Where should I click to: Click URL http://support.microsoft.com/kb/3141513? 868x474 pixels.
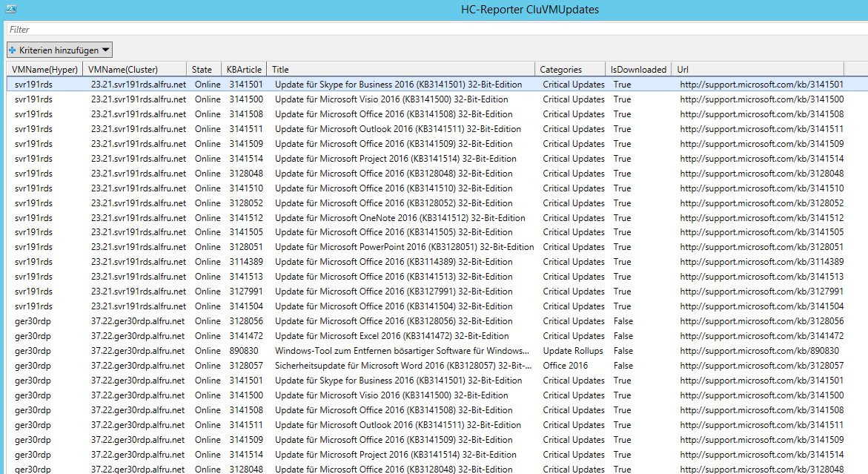click(762, 277)
